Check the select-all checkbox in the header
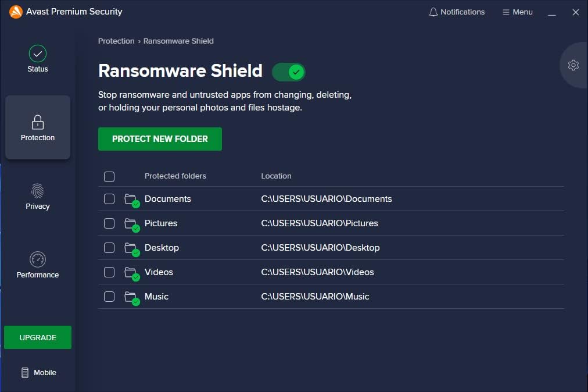 pos(109,176)
